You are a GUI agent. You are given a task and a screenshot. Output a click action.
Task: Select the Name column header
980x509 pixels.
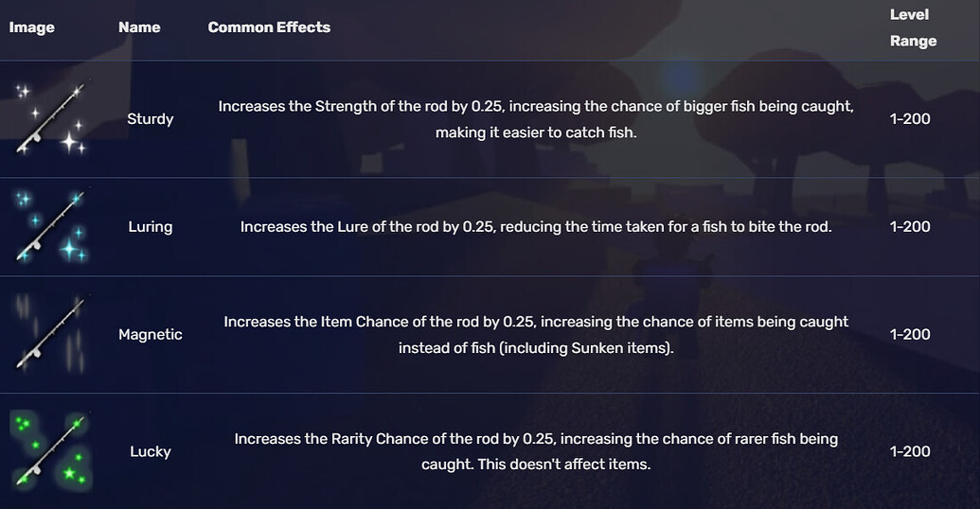coord(139,27)
